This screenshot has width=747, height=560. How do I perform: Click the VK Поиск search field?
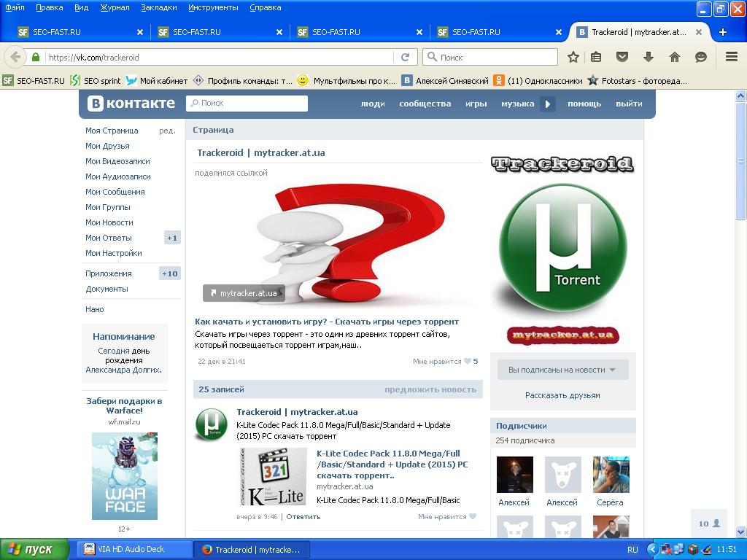tap(247, 104)
